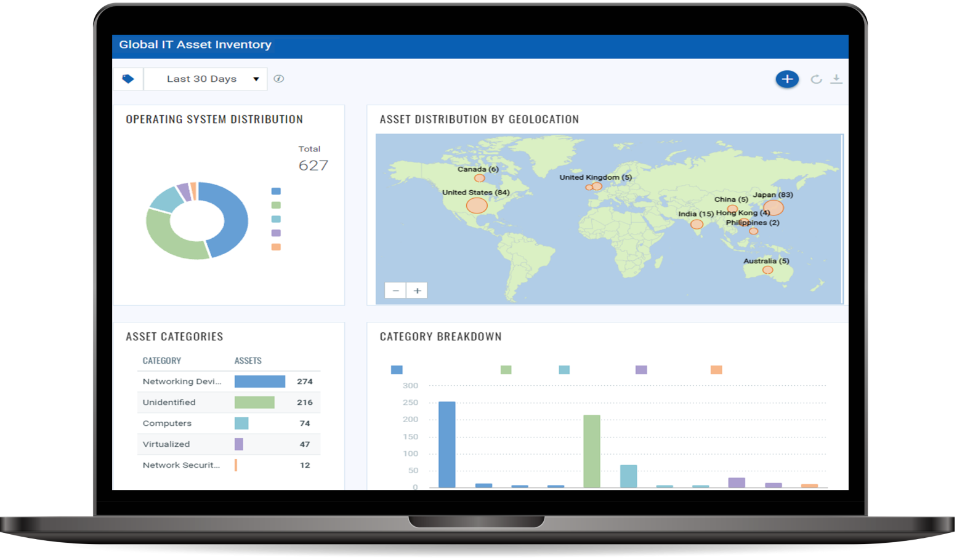Add a new widget using blue plus button
Screen dimensions: 957x560
click(x=786, y=79)
